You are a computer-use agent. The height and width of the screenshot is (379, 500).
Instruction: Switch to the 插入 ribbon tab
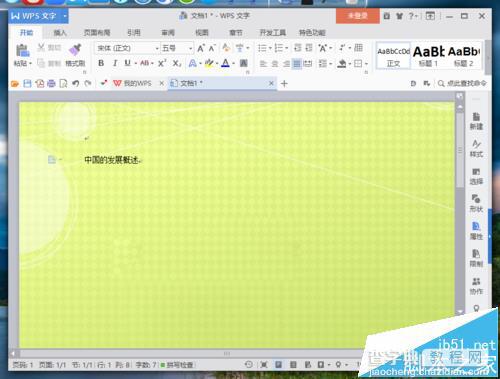(60, 33)
